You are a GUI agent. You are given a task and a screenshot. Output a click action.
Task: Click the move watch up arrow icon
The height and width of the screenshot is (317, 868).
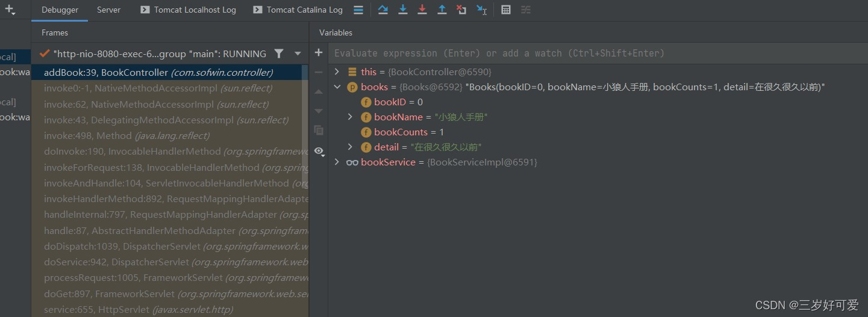point(319,91)
